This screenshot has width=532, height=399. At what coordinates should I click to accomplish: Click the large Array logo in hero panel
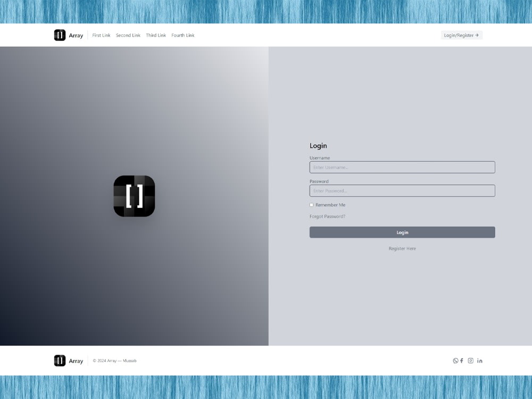pos(135,196)
